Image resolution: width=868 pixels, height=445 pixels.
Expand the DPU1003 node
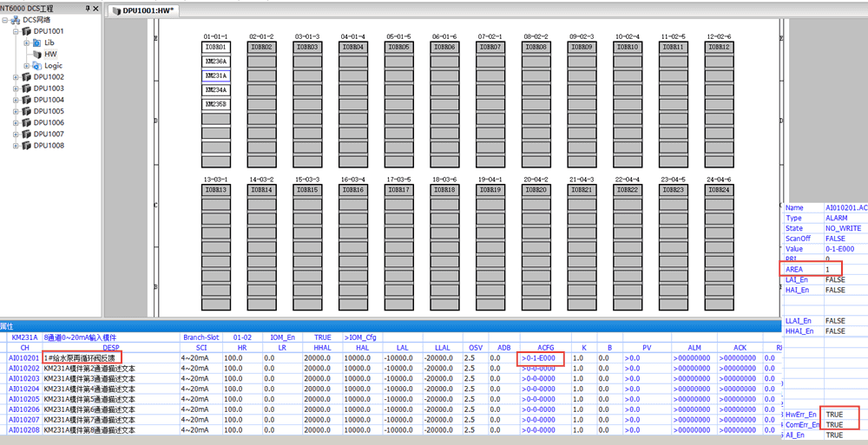pyautogui.click(x=16, y=88)
